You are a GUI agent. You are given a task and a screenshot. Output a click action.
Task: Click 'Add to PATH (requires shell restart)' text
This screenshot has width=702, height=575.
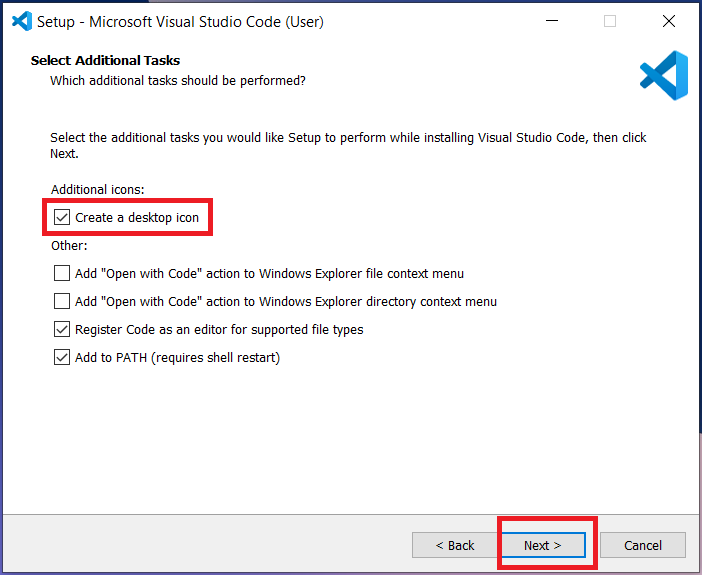[177, 358]
